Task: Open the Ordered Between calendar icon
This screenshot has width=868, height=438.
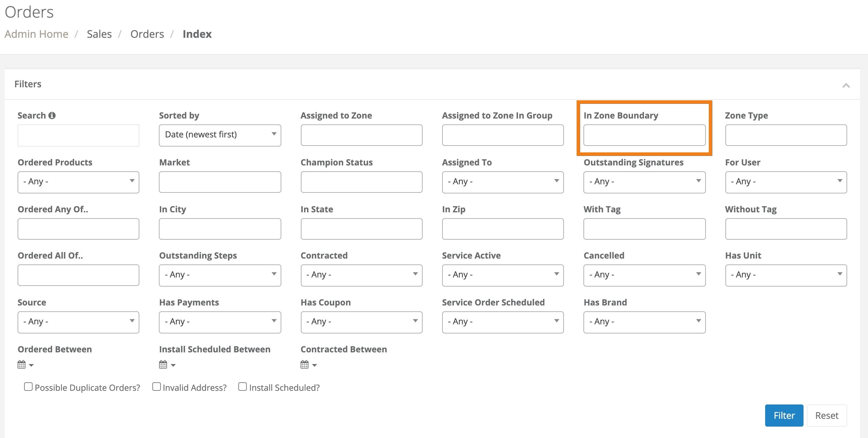Action: 22,364
